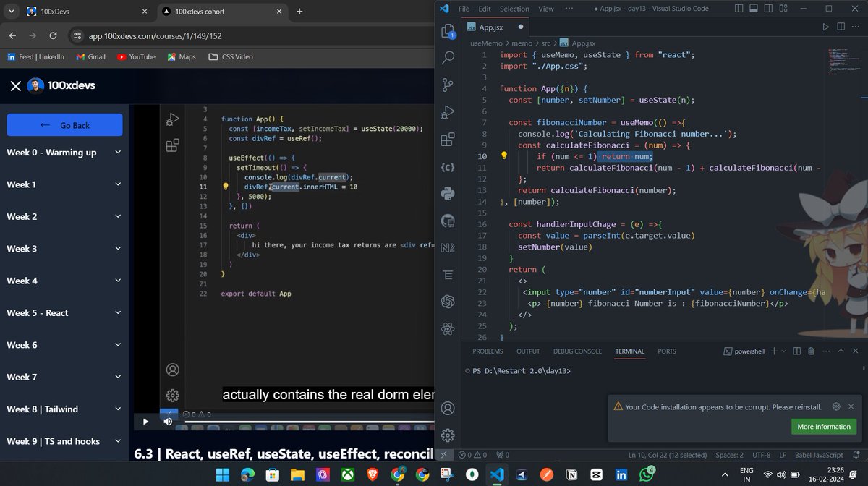The image size is (868, 486).
Task: Click the App.jsx breadcrumb item
Action: click(577, 43)
